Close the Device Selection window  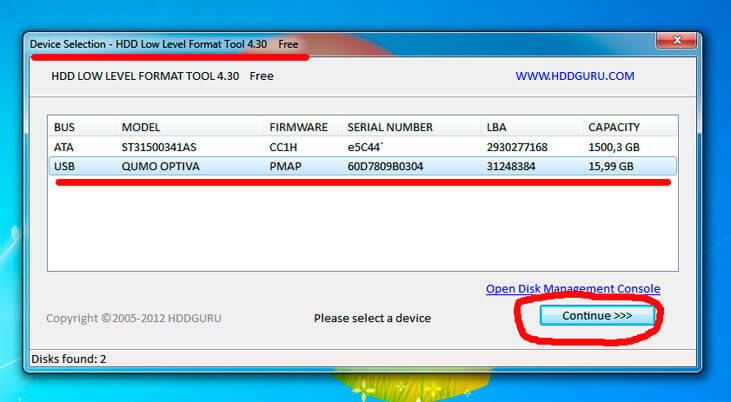click(677, 41)
